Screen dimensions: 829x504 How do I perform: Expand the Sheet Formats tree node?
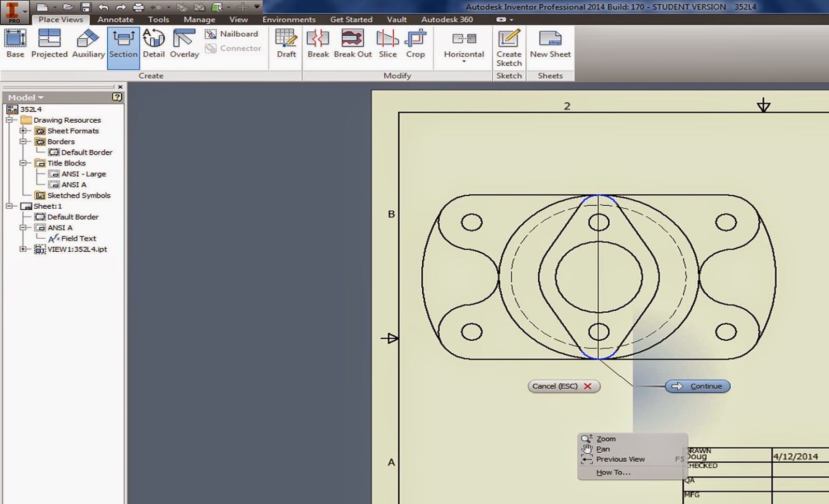(22, 131)
